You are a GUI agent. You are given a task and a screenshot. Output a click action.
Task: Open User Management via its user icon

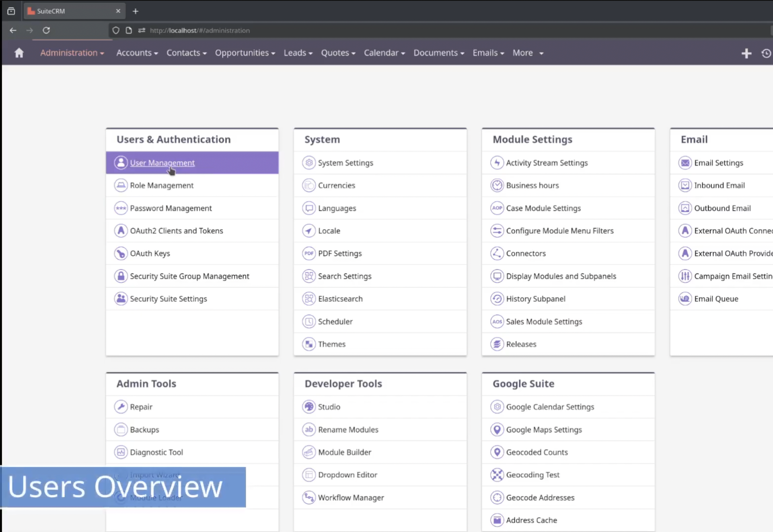121,162
